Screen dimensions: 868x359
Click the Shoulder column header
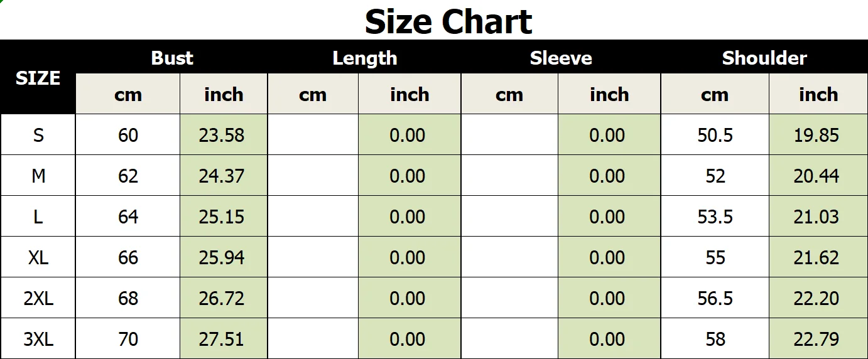click(x=764, y=58)
